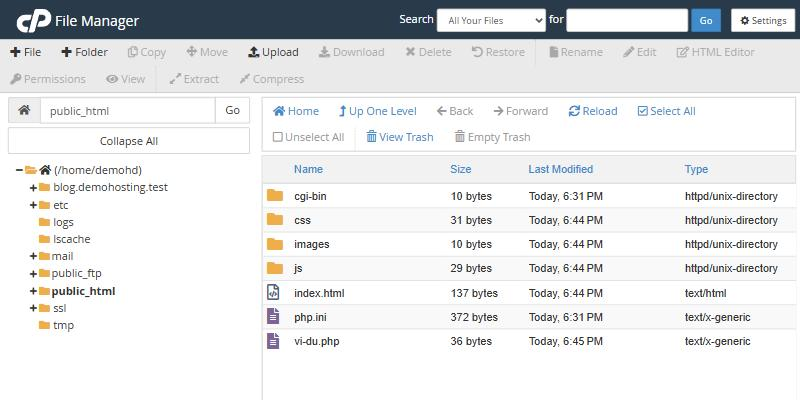800x400 pixels.
Task: Click the Compress toolbar button
Action: [x=271, y=79]
